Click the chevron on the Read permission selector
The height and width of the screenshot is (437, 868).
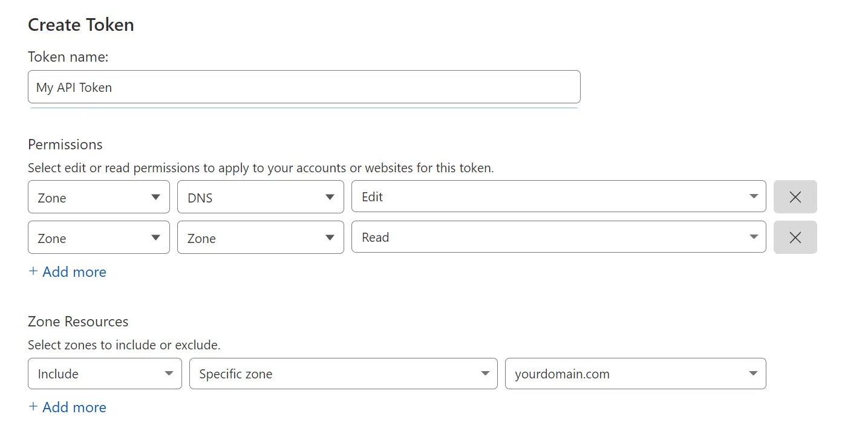pos(753,237)
